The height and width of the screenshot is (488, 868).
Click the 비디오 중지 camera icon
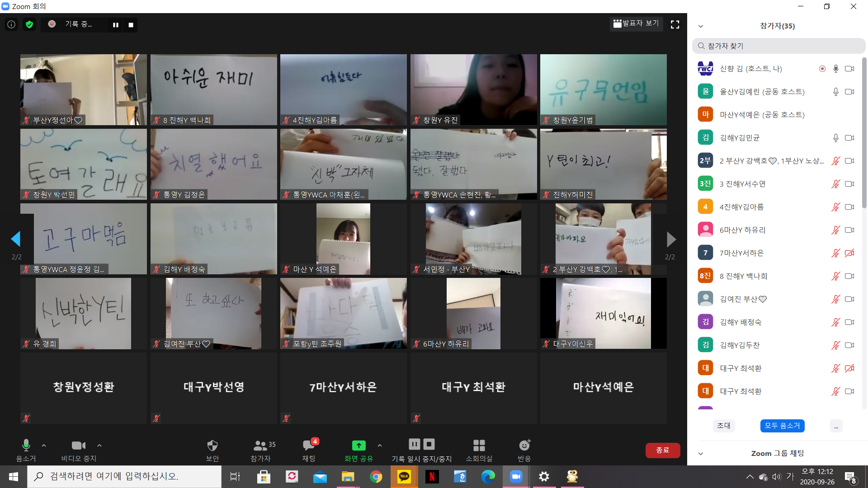click(78, 446)
